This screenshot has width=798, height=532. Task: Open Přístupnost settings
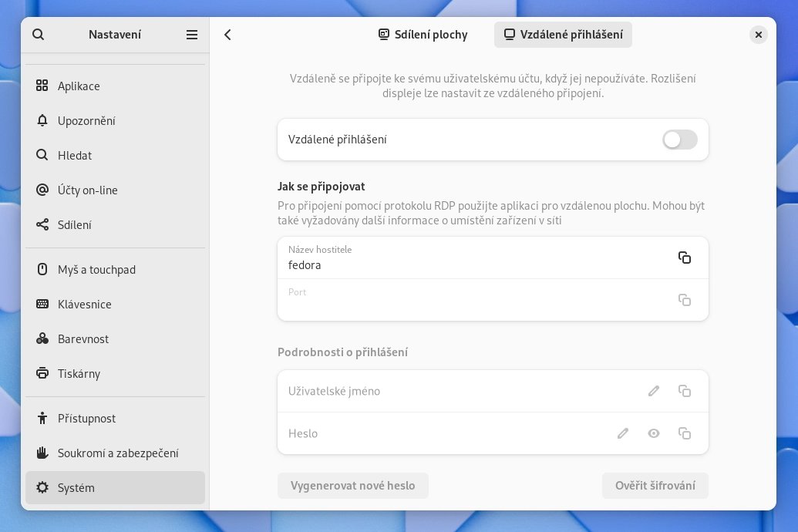(x=115, y=418)
